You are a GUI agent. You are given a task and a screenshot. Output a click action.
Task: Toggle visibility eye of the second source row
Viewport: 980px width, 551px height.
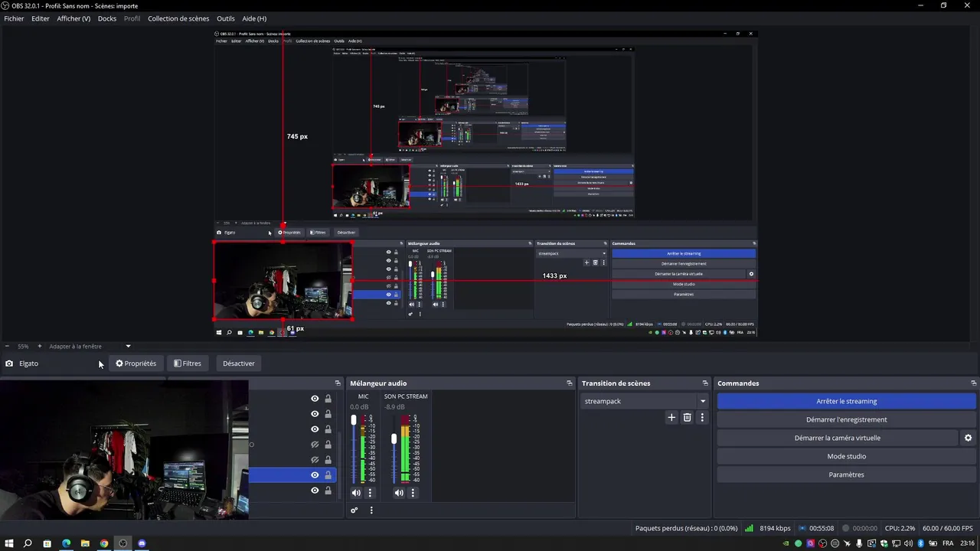click(x=315, y=414)
